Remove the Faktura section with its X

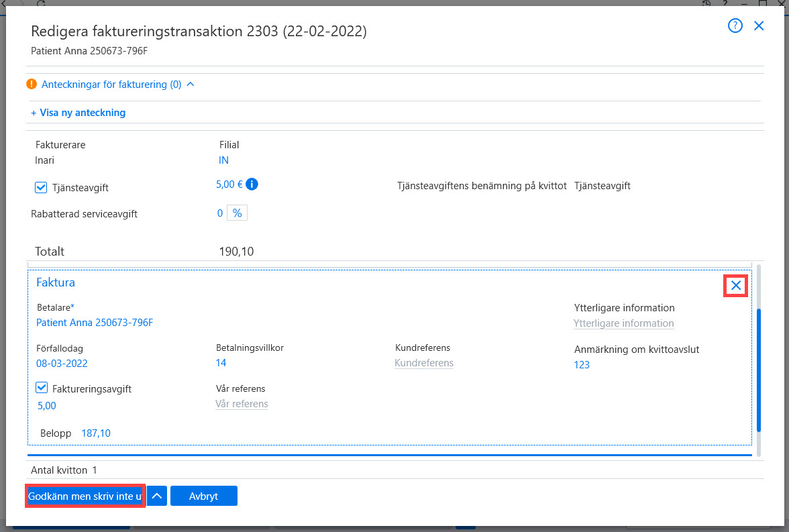click(x=735, y=285)
